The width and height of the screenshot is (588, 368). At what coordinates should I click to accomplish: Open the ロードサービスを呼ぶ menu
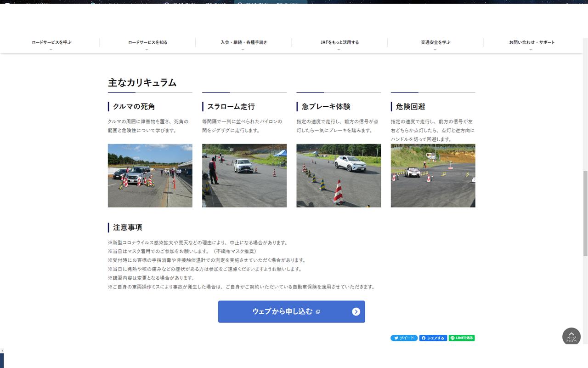pos(51,42)
